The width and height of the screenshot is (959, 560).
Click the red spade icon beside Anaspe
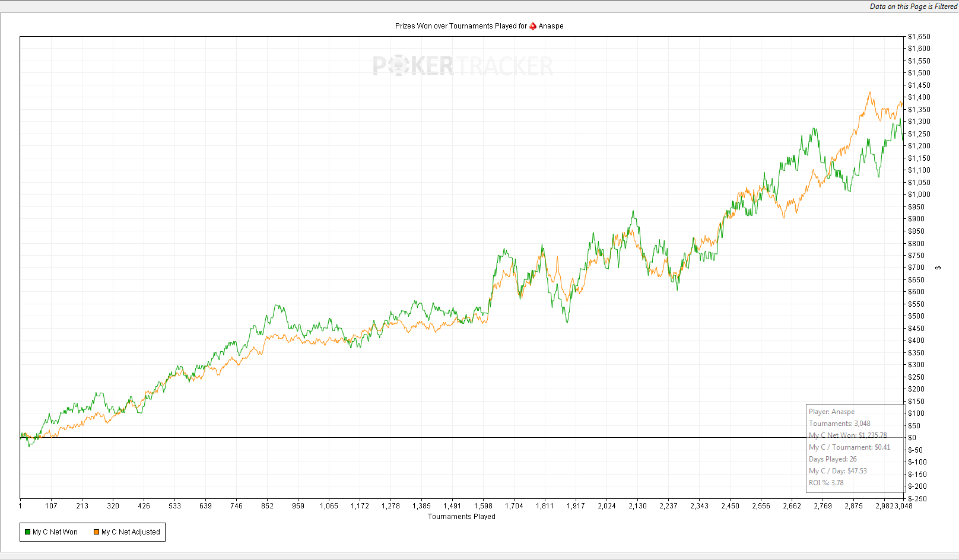[533, 26]
